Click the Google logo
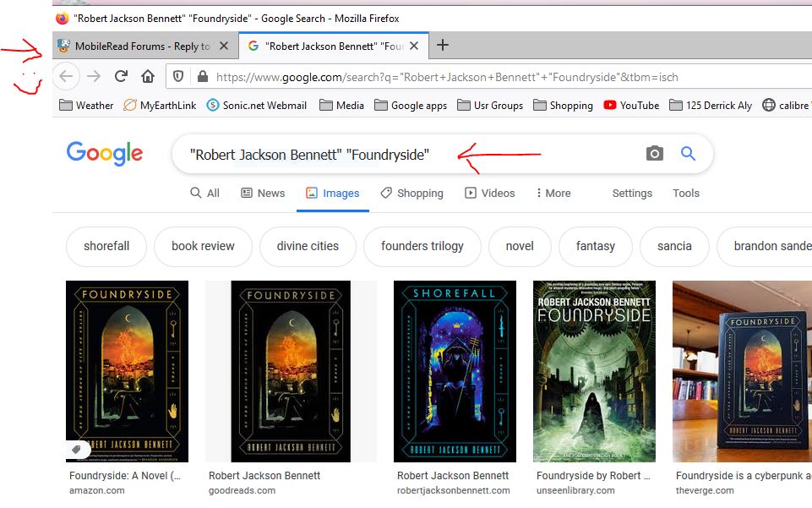 tap(105, 153)
